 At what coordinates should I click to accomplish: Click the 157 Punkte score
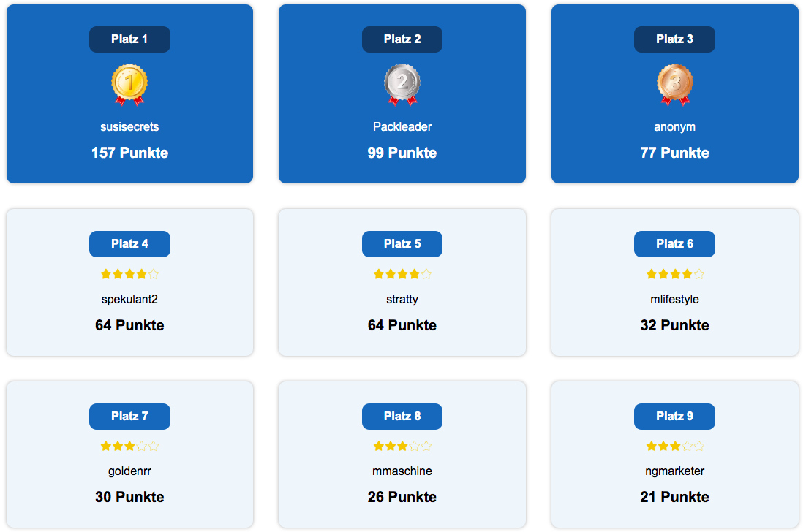[129, 153]
